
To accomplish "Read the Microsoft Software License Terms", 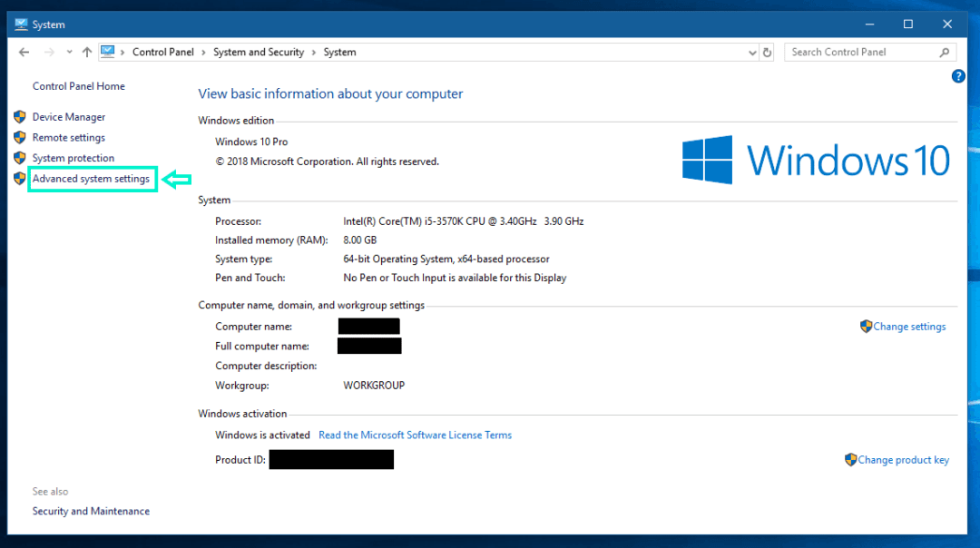I will [415, 435].
